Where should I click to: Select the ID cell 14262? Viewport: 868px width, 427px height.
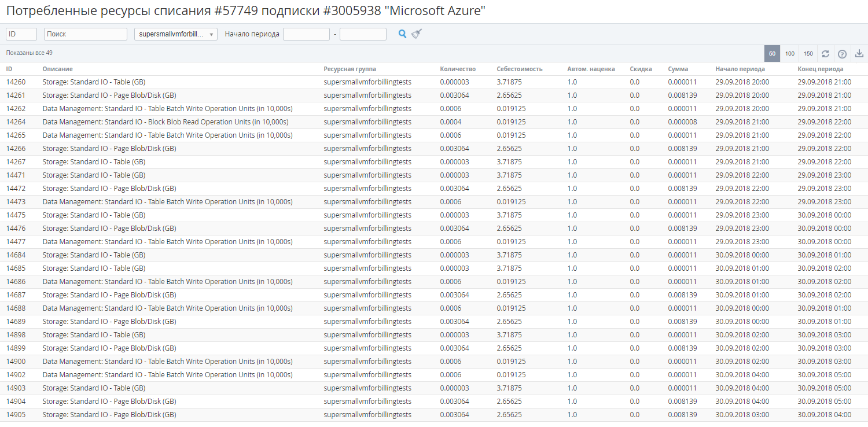(16, 109)
